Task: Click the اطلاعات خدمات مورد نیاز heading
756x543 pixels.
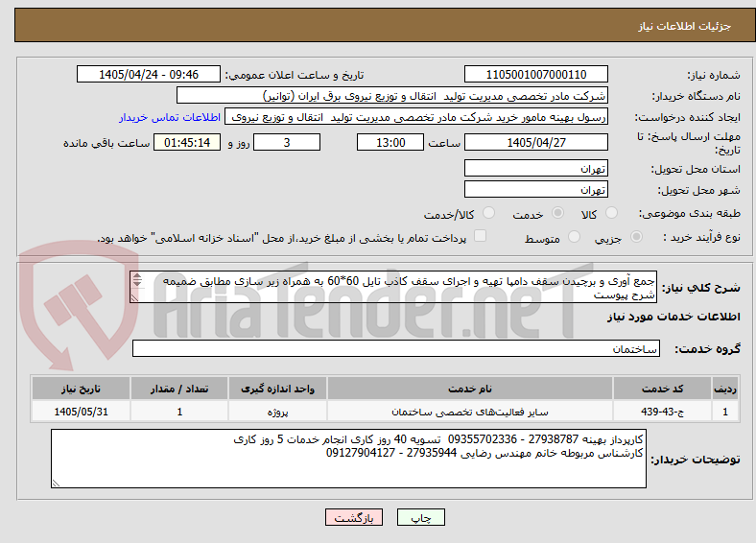Action: (673, 317)
